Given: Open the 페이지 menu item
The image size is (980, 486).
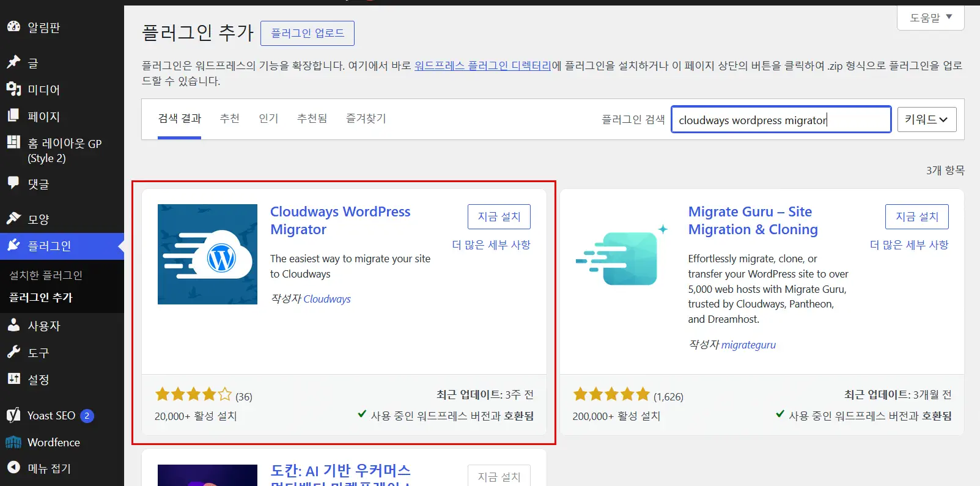Looking at the screenshot, I should pyautogui.click(x=62, y=116).
